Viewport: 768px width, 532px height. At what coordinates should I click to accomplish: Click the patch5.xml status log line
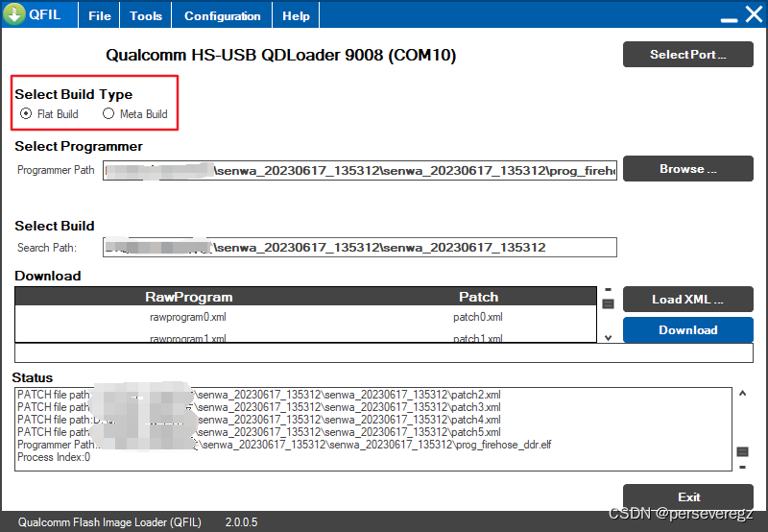tap(259, 432)
